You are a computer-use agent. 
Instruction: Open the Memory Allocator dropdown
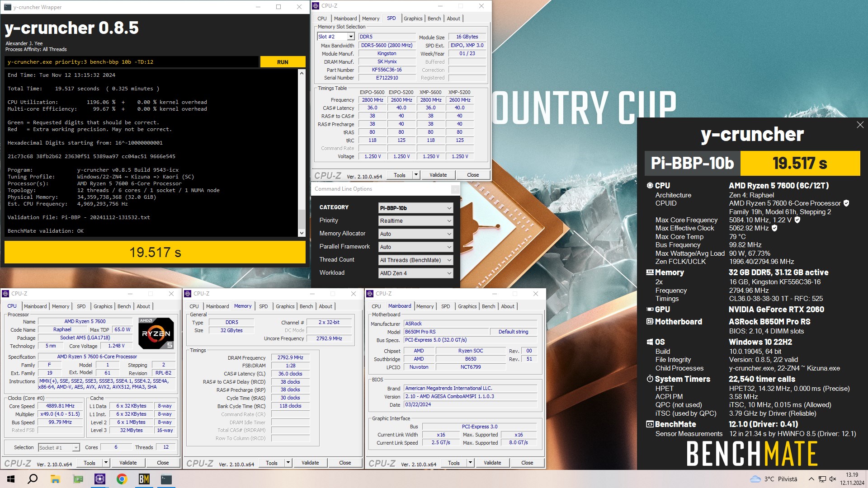tap(415, 234)
